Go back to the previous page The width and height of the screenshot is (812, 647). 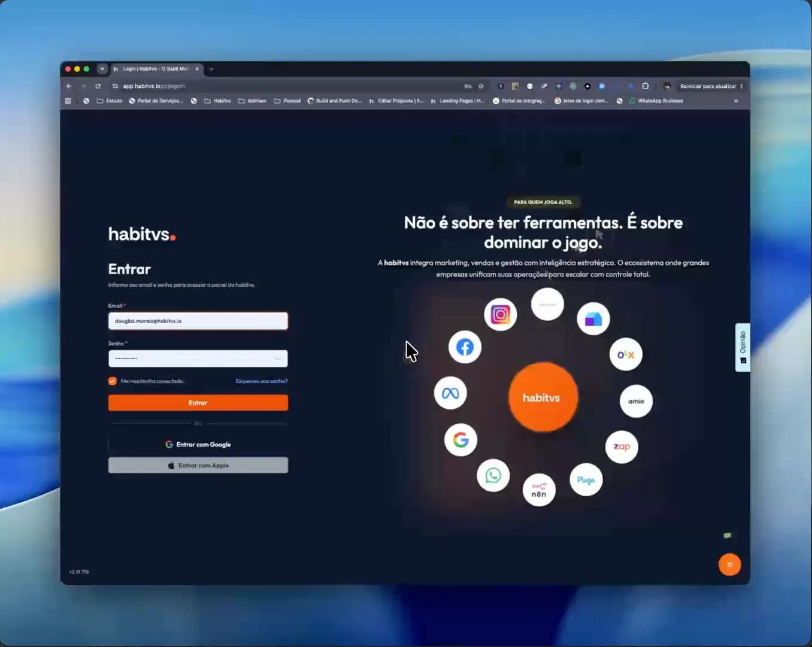tap(69, 86)
